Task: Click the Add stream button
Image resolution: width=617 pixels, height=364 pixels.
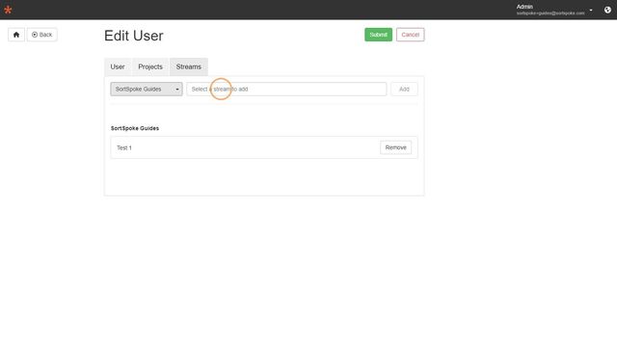Action: click(404, 90)
